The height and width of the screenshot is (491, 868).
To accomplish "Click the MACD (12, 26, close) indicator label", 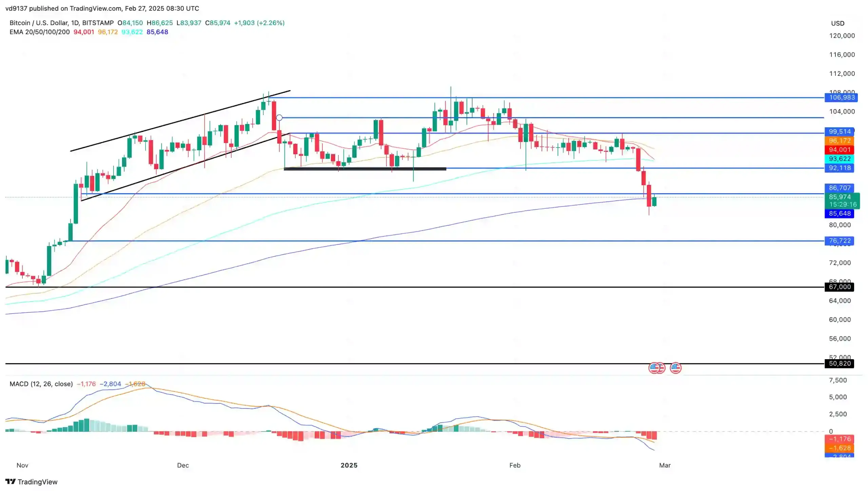I will point(41,384).
